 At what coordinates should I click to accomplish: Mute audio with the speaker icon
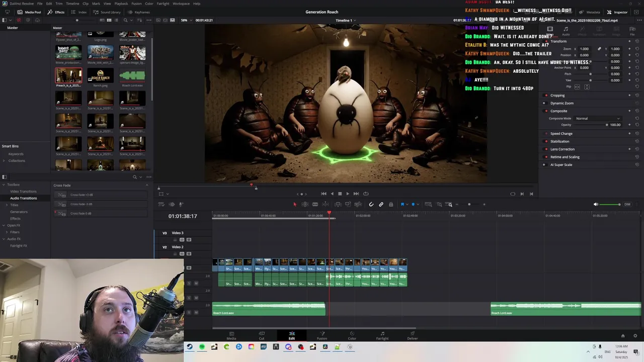coord(596,204)
